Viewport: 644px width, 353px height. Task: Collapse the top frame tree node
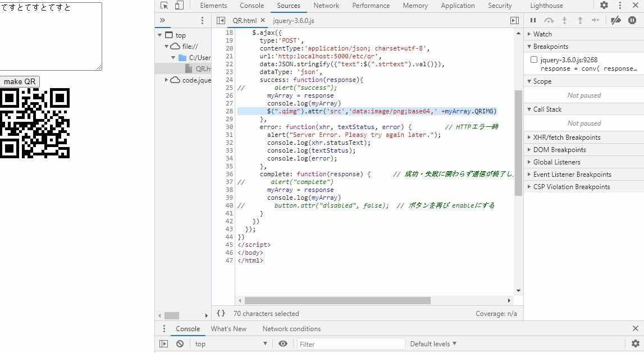160,35
